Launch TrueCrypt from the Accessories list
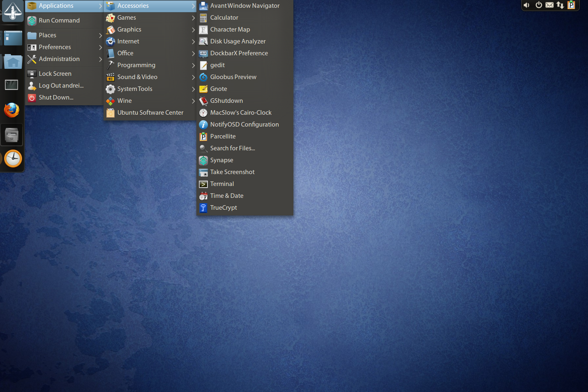 (x=223, y=208)
